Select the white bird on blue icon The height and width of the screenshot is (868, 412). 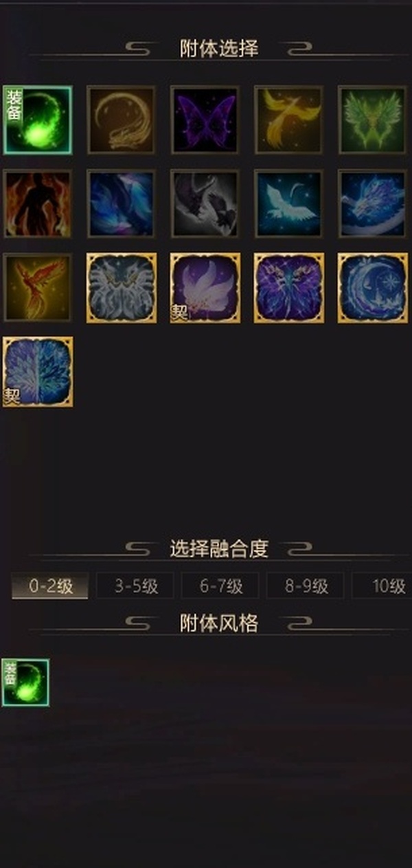click(288, 203)
